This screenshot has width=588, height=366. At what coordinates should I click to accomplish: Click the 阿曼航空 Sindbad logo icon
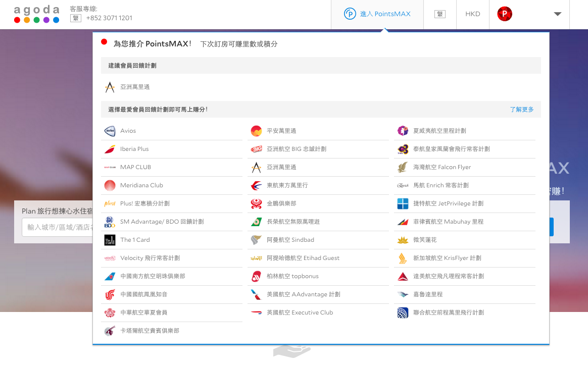click(x=257, y=240)
